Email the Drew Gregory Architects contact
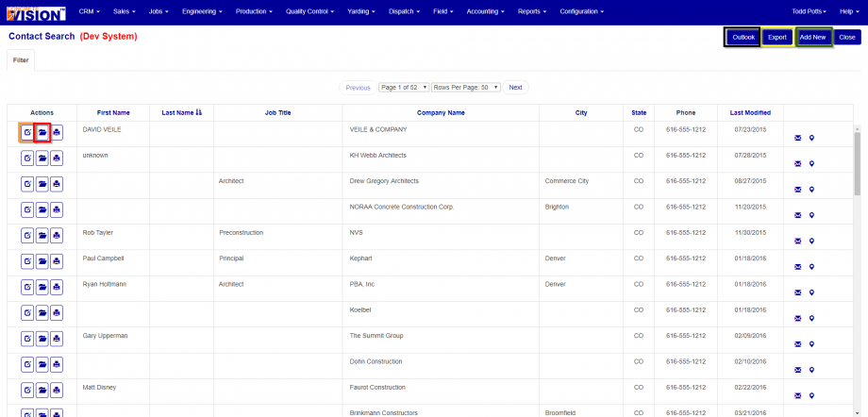The width and height of the screenshot is (868, 417). point(797,190)
